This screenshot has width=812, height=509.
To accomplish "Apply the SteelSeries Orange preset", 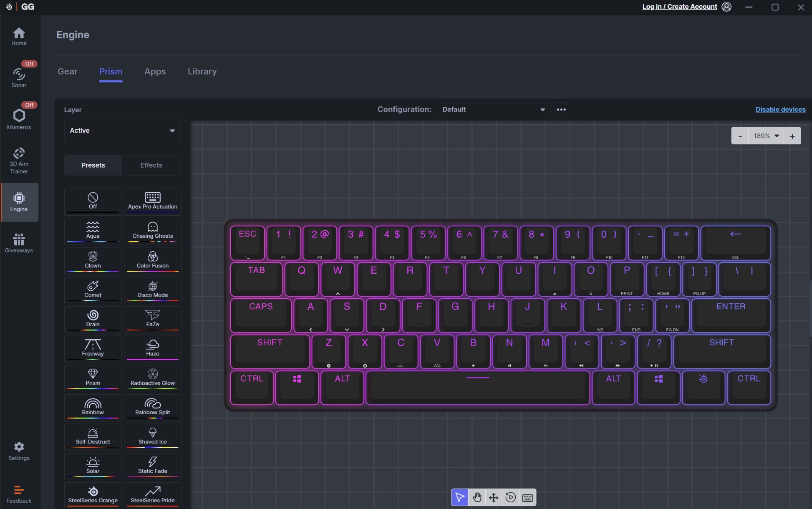I will coord(93,495).
